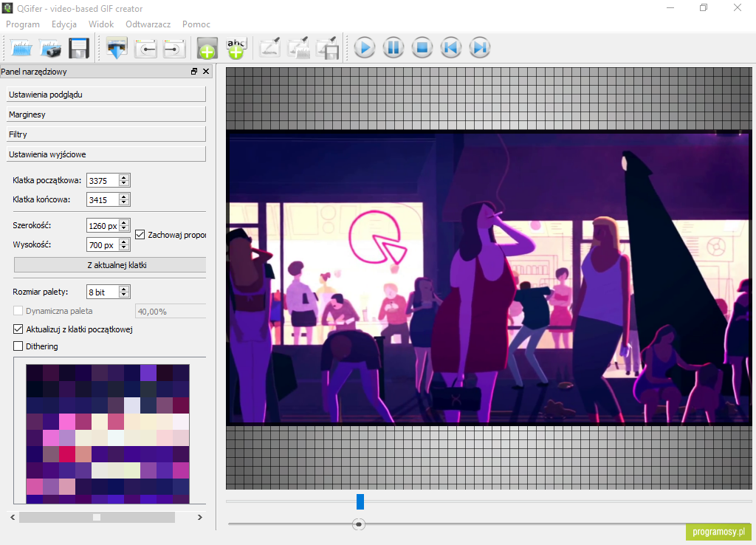Click first disabled draw-on-frame toolbar icon

(269, 48)
